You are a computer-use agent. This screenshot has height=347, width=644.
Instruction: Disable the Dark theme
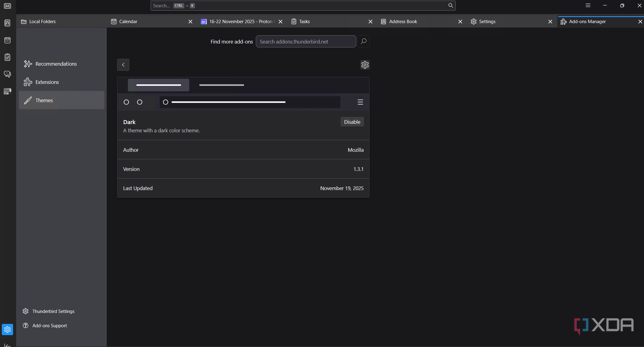click(x=352, y=122)
